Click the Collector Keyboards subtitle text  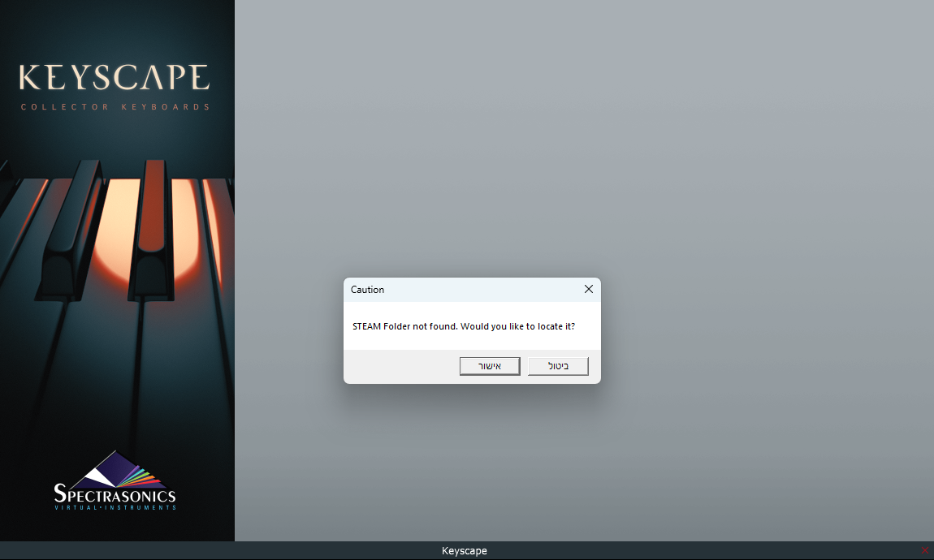click(x=115, y=107)
